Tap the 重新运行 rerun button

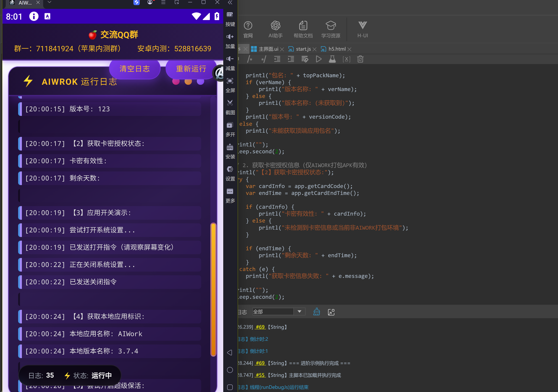(191, 69)
